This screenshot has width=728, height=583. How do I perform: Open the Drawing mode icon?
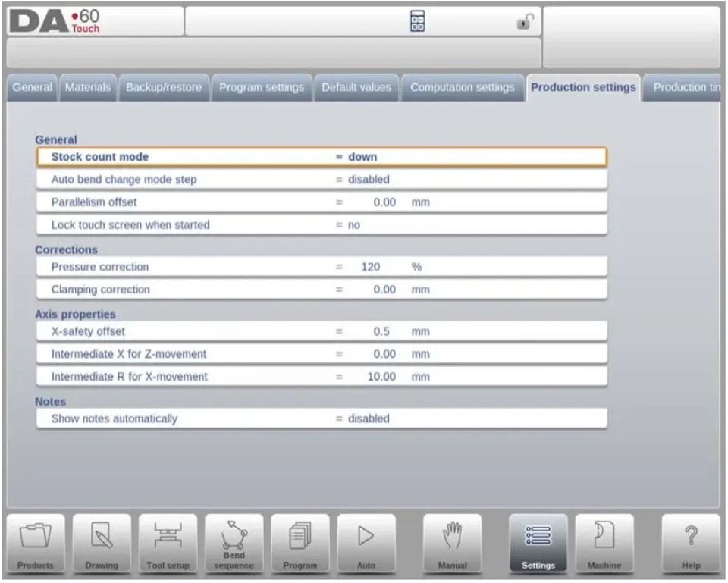(102, 544)
